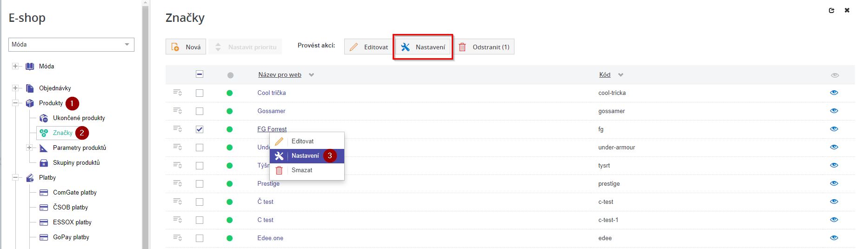Click green status dot for C test row

point(229,220)
